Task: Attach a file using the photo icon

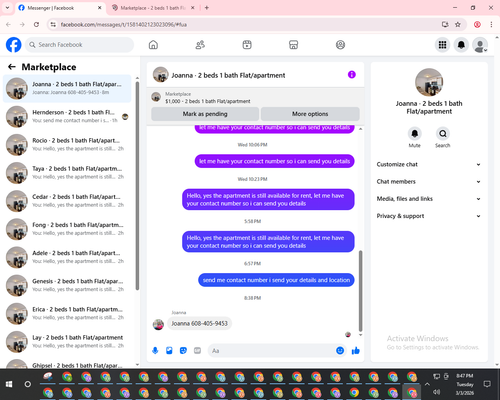Action: click(x=169, y=351)
